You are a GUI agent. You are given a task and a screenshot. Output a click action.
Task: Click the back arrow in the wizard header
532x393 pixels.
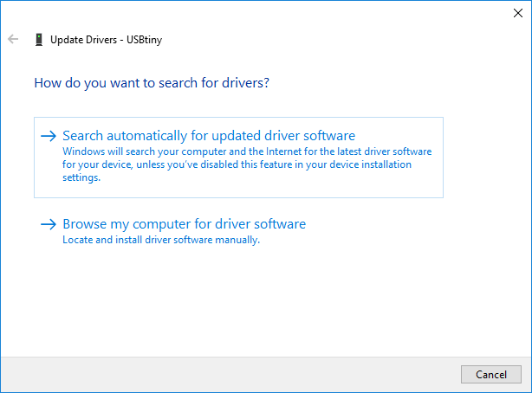coord(13,39)
